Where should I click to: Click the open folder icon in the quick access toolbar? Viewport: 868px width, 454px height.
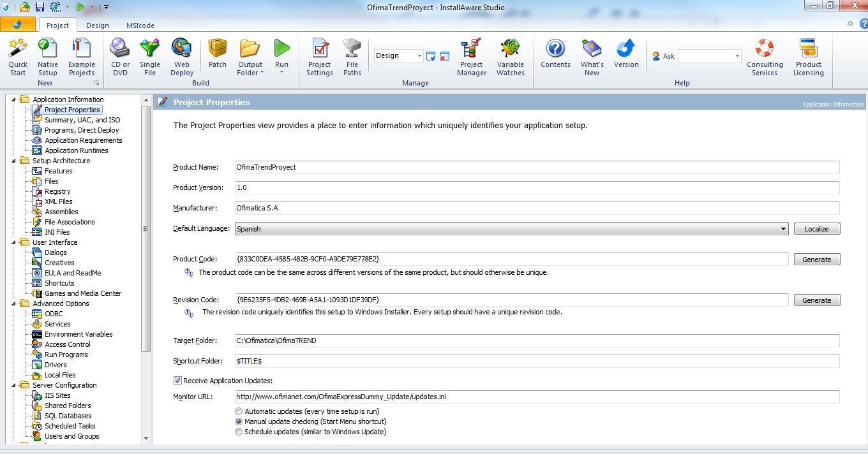tap(25, 7)
